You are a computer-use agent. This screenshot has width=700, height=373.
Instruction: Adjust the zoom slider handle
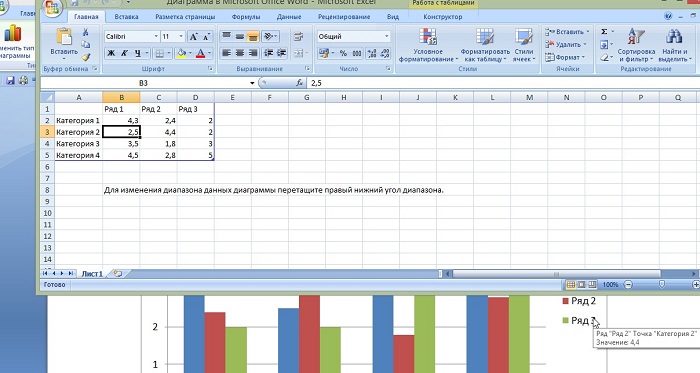(662, 284)
